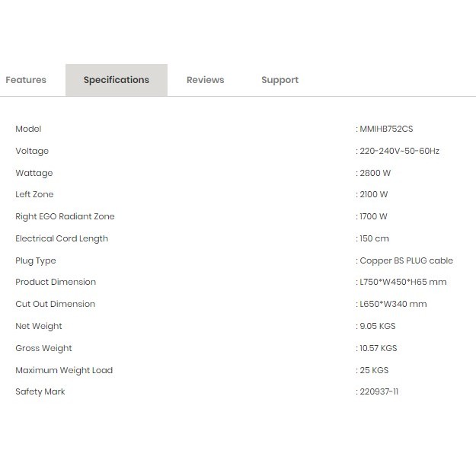476x476 pixels.
Task: Click the Copper BS PLUG cable text
Action: tap(406, 261)
